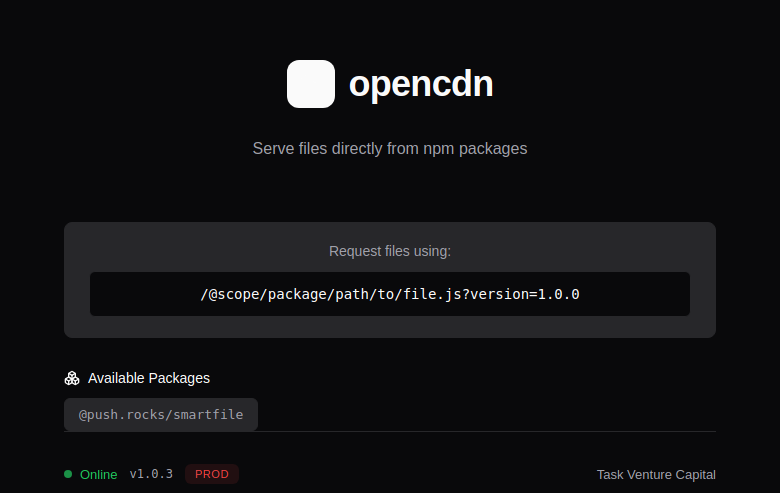The image size is (780, 493).
Task: Click the word 'Packages' in the section heading
Action: [x=180, y=378]
